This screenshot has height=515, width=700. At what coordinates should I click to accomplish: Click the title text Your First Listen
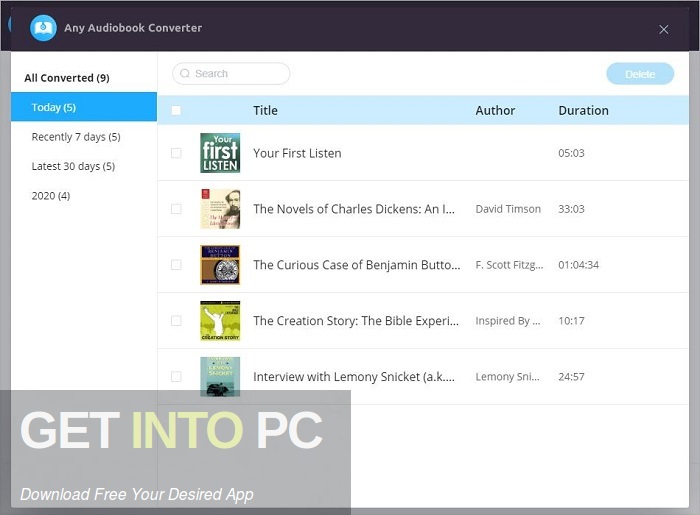(x=297, y=154)
